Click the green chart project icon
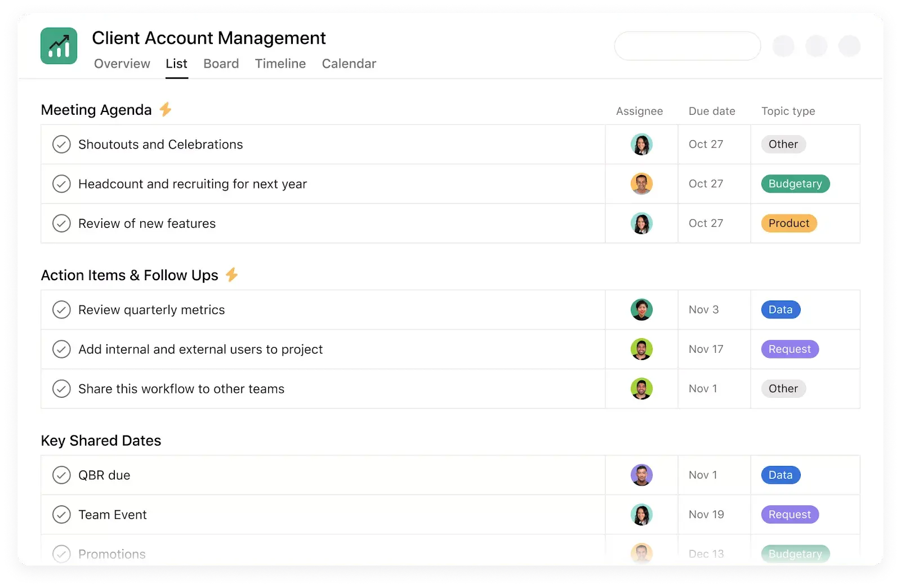Image resolution: width=901 pixels, height=588 pixels. pyautogui.click(x=59, y=46)
